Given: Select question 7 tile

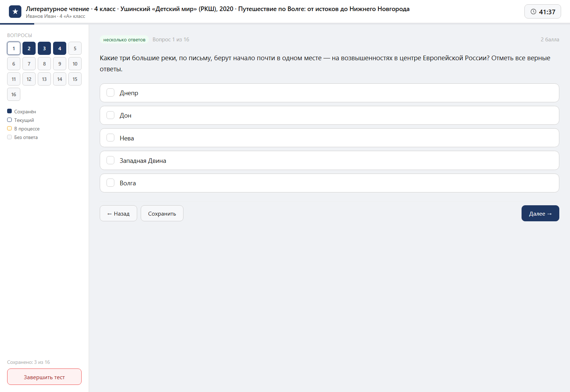Looking at the screenshot, I should point(29,64).
